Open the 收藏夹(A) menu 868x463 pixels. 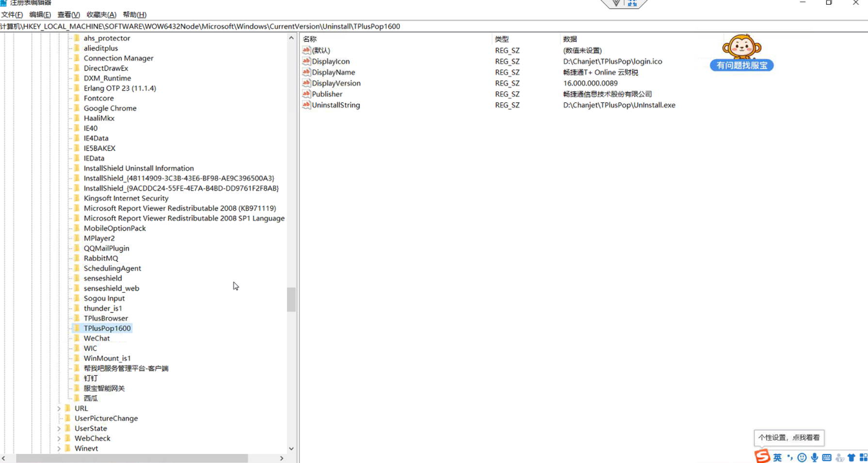click(101, 15)
